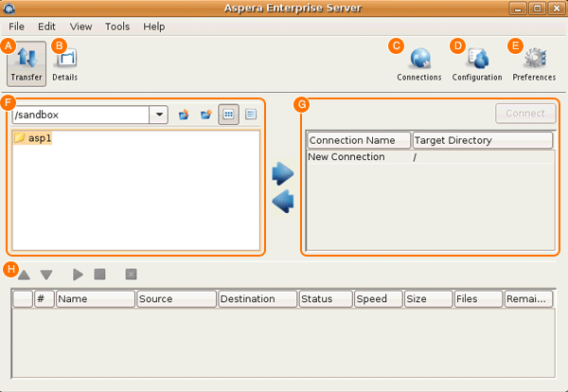Create a new folder in /sandbox

[x=206, y=115]
